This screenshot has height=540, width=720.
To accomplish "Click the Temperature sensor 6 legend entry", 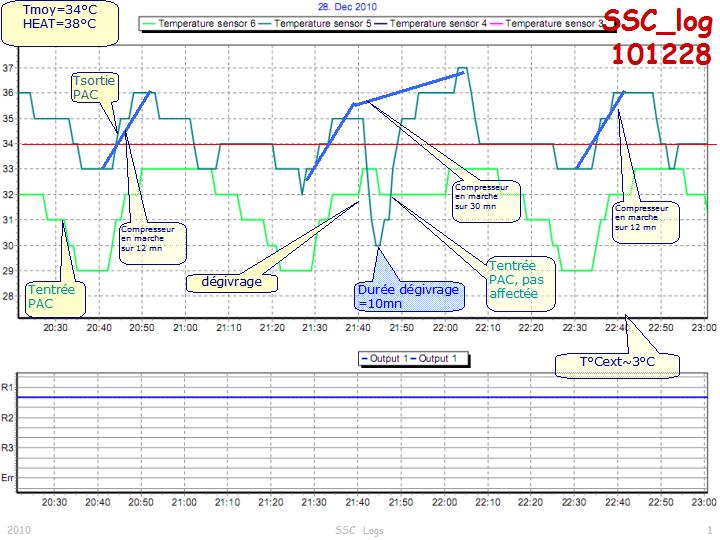I will coord(207,22).
